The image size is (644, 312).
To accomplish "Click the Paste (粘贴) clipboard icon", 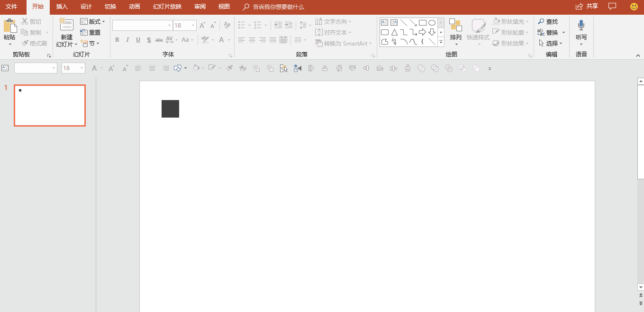I will click(9, 26).
